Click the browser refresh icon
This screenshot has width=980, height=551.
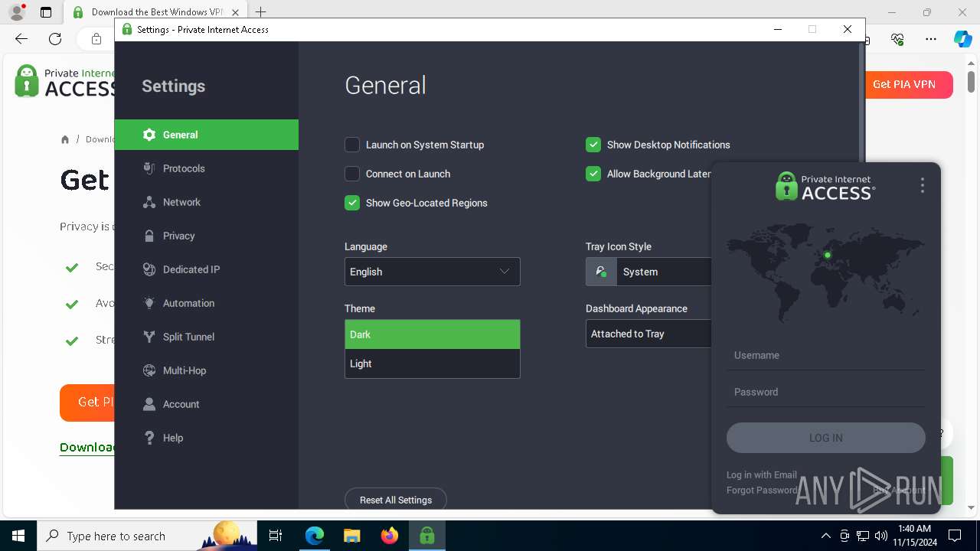(55, 39)
